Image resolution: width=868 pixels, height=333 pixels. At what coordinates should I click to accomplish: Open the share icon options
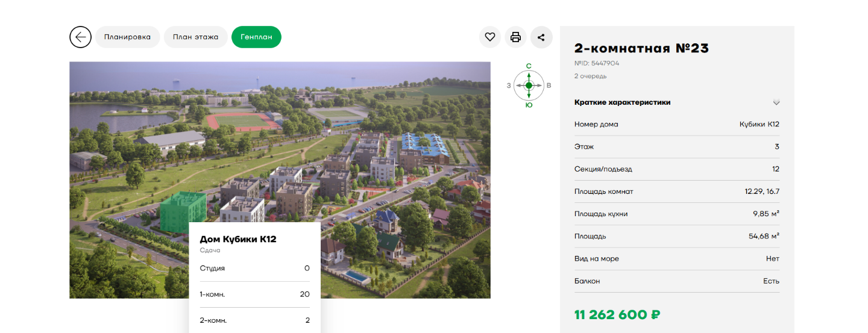click(x=541, y=37)
